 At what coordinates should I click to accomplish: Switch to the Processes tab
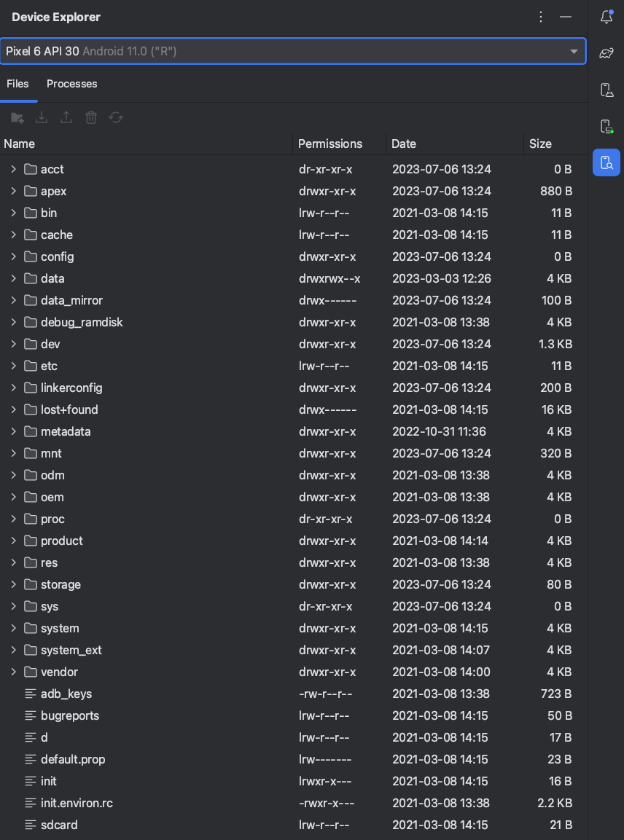click(x=71, y=84)
